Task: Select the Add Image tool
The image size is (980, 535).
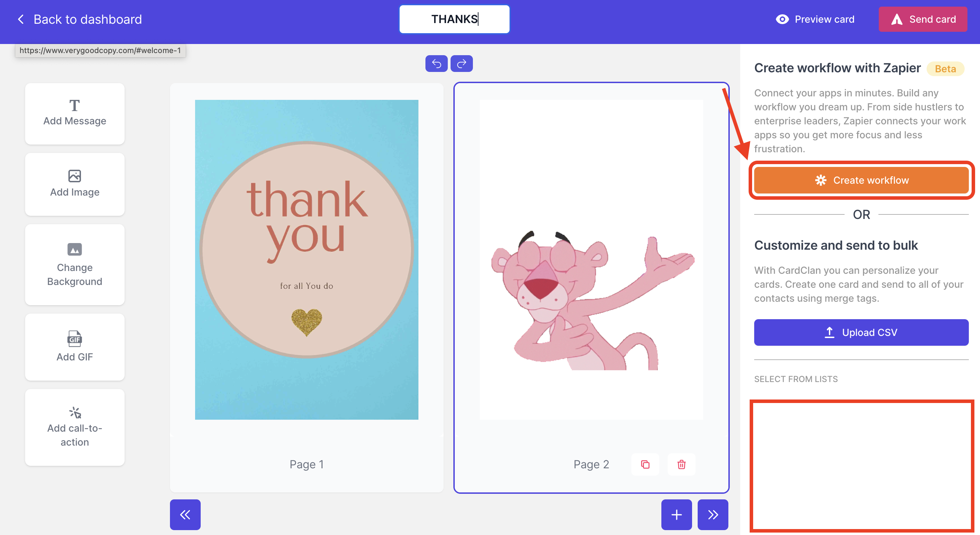Action: click(x=75, y=184)
